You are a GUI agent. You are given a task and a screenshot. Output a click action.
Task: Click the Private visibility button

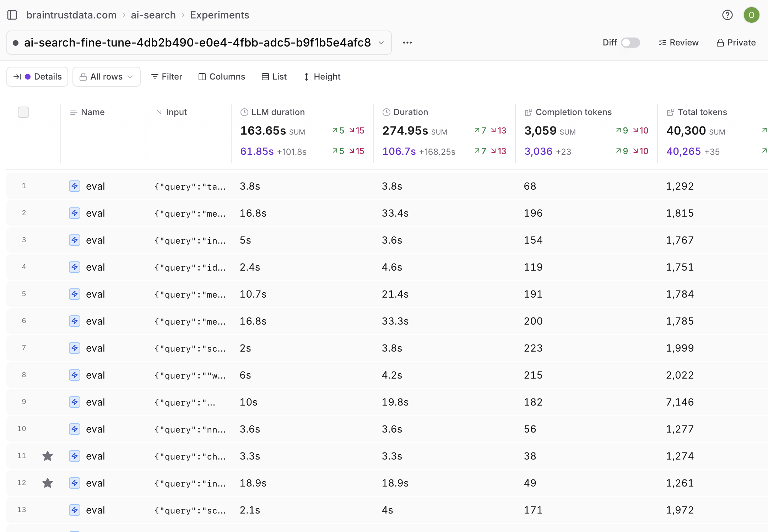pyautogui.click(x=736, y=43)
